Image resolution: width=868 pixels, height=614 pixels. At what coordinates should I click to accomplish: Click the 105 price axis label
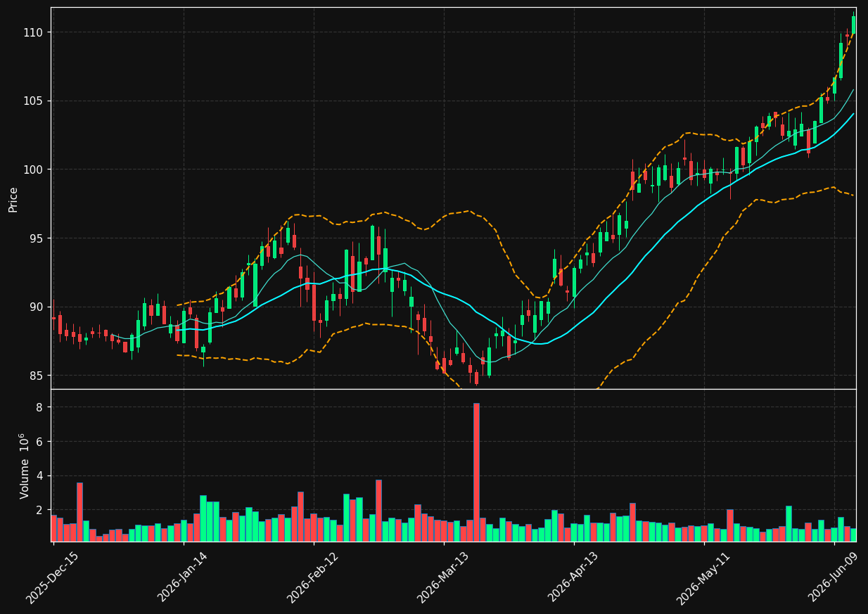(34, 101)
